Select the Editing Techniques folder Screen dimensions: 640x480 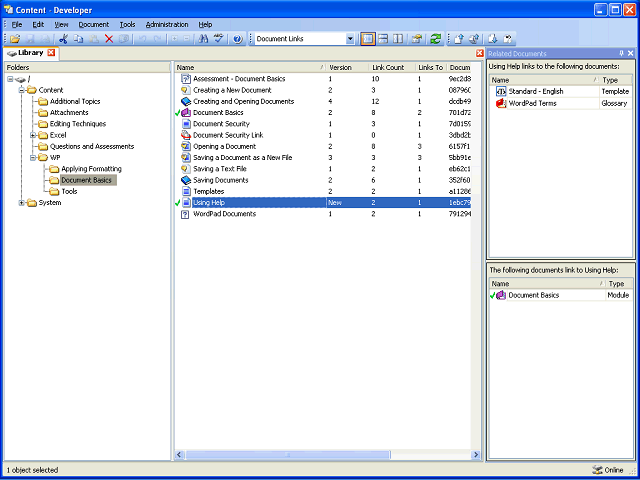pos(78,124)
